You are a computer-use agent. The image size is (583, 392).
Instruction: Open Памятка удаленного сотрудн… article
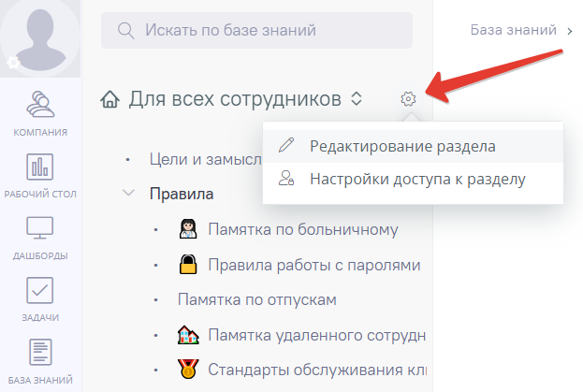(317, 335)
